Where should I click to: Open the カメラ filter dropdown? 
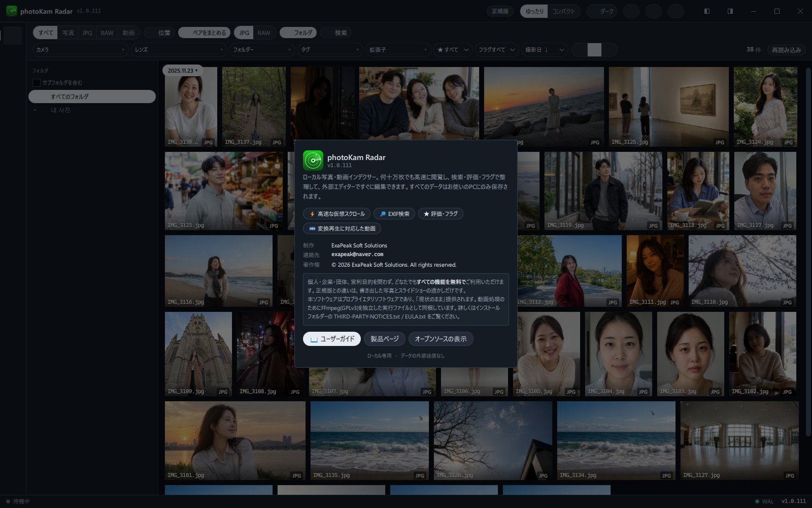(80, 50)
